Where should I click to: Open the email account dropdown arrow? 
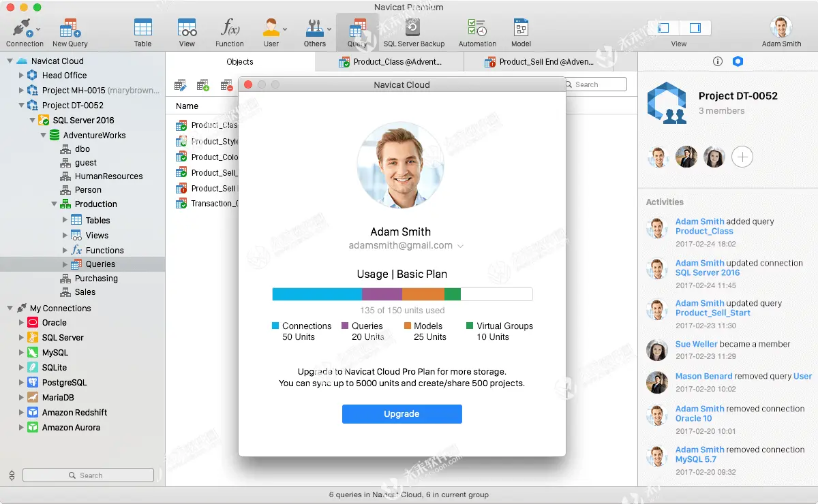point(460,246)
